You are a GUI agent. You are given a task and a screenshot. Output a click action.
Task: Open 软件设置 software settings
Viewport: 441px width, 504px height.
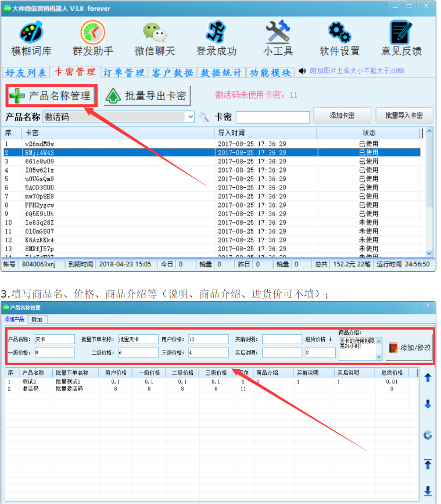[339, 38]
